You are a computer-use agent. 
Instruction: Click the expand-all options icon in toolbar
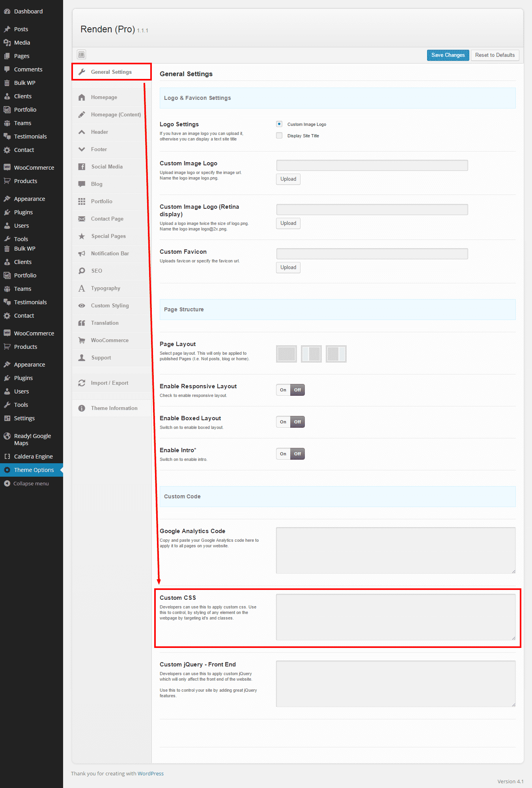pyautogui.click(x=81, y=54)
